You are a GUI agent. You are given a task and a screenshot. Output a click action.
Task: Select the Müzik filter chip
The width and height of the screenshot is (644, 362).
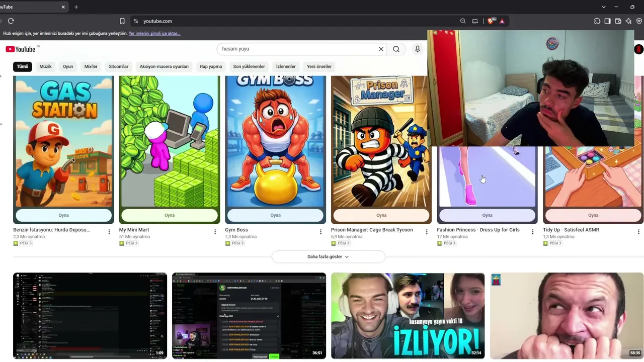coord(45,66)
